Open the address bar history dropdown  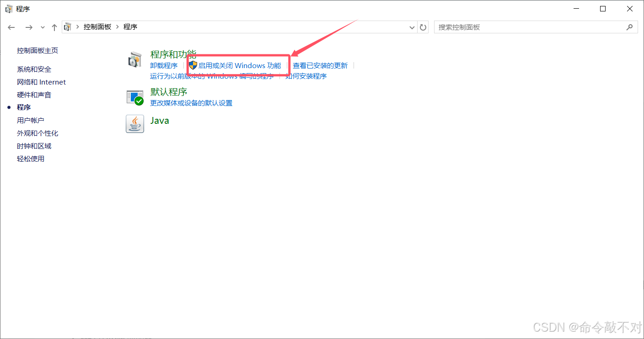(412, 27)
